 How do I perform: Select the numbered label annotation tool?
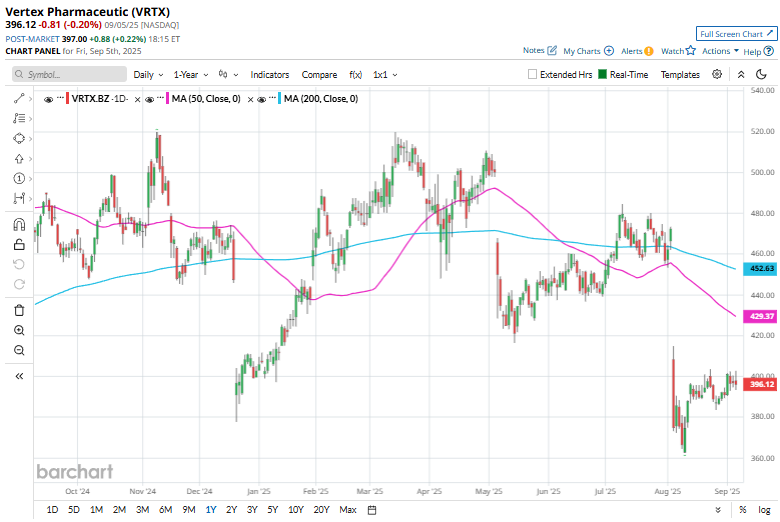point(19,179)
